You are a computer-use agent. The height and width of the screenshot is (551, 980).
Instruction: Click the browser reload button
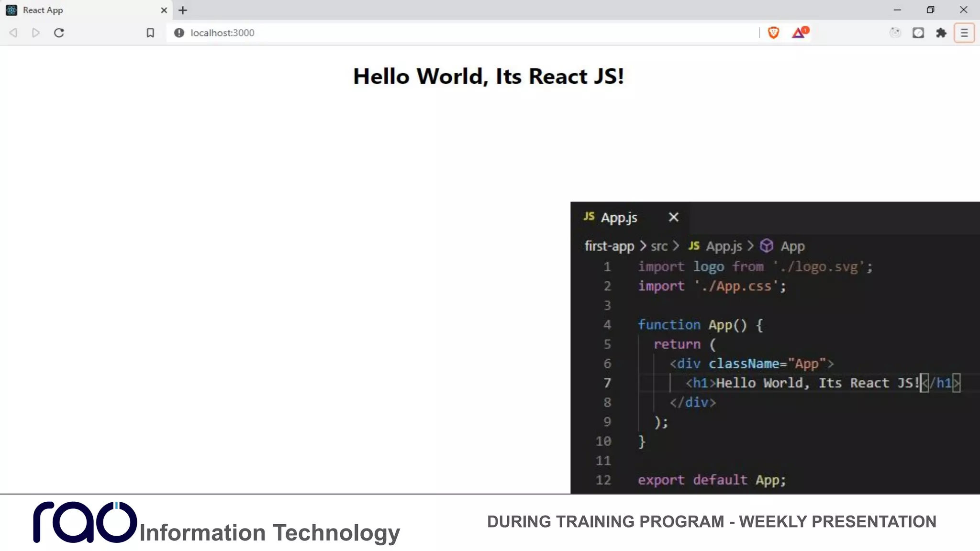click(59, 33)
